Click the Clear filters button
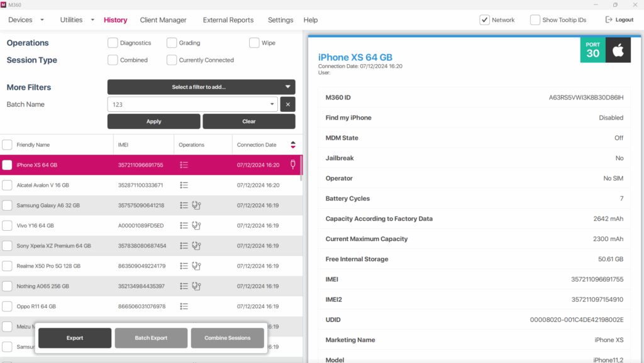 [x=249, y=121]
